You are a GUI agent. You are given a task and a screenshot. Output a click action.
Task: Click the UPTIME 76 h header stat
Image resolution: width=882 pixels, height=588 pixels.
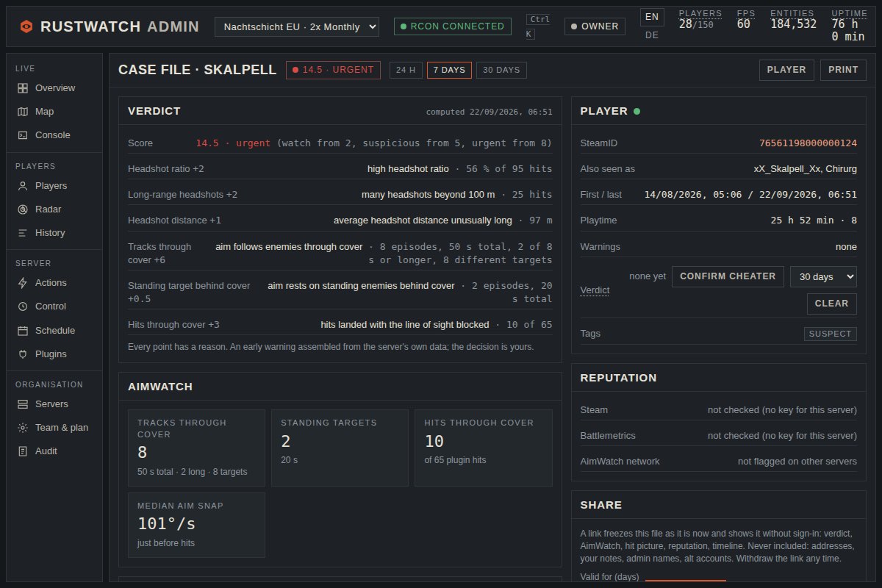pyautogui.click(x=849, y=25)
